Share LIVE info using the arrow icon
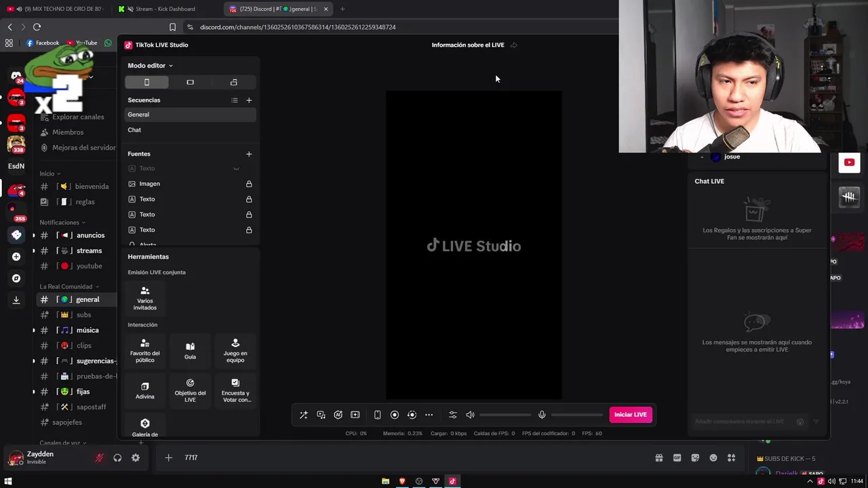 point(513,45)
